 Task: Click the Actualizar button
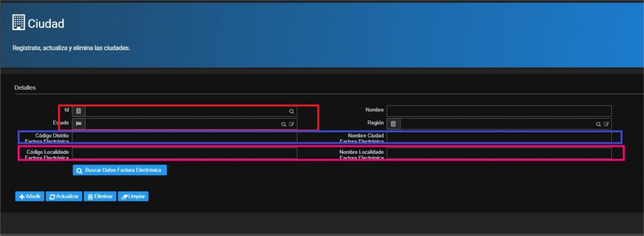64,196
